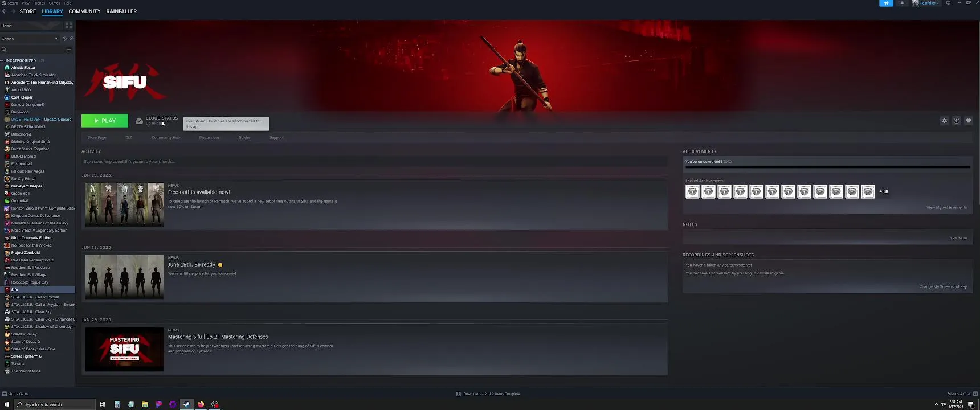Click View My Achievements link

[946, 207]
